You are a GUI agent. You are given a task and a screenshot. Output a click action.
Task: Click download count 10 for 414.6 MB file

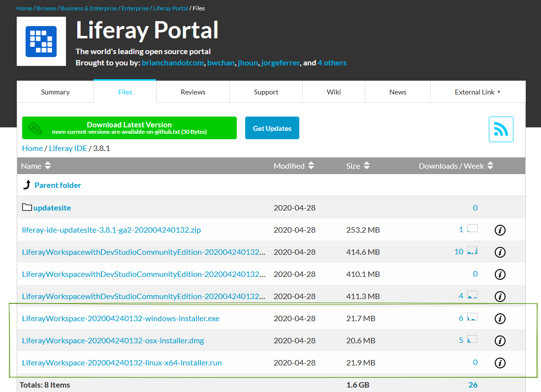pos(458,252)
